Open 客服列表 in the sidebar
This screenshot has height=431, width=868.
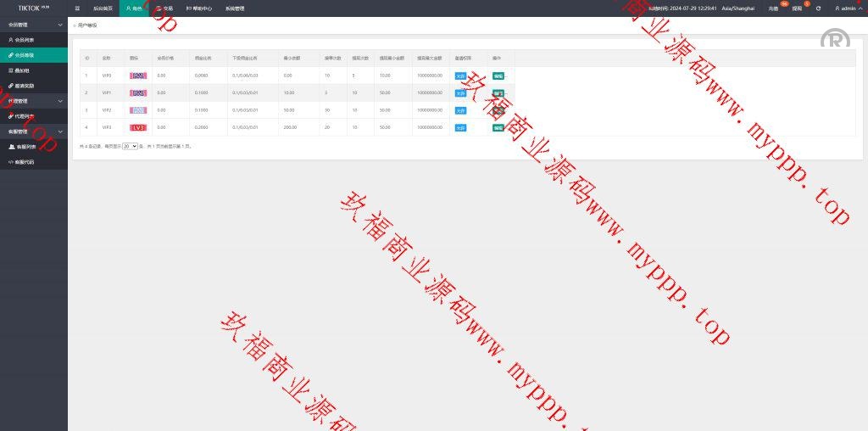[27, 147]
